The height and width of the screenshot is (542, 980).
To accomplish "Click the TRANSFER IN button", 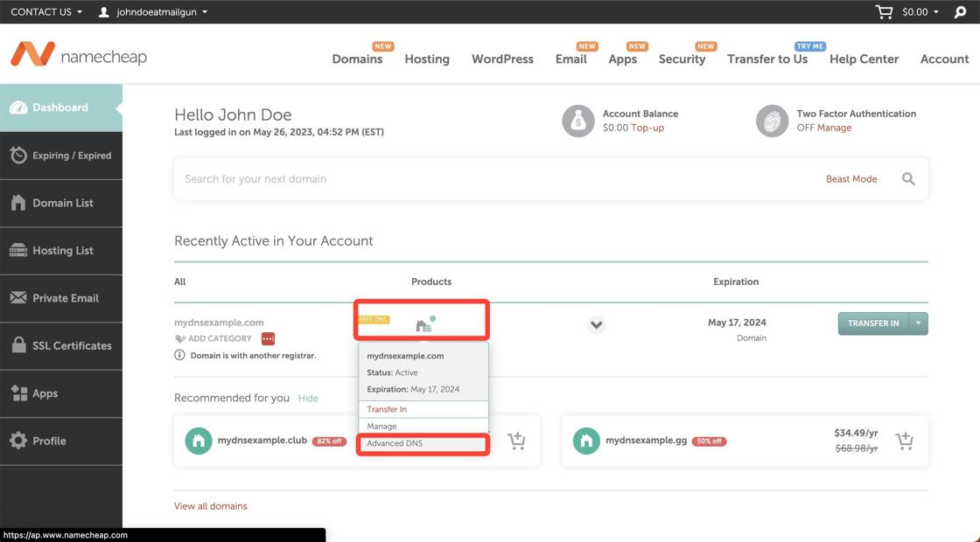I will tap(873, 323).
